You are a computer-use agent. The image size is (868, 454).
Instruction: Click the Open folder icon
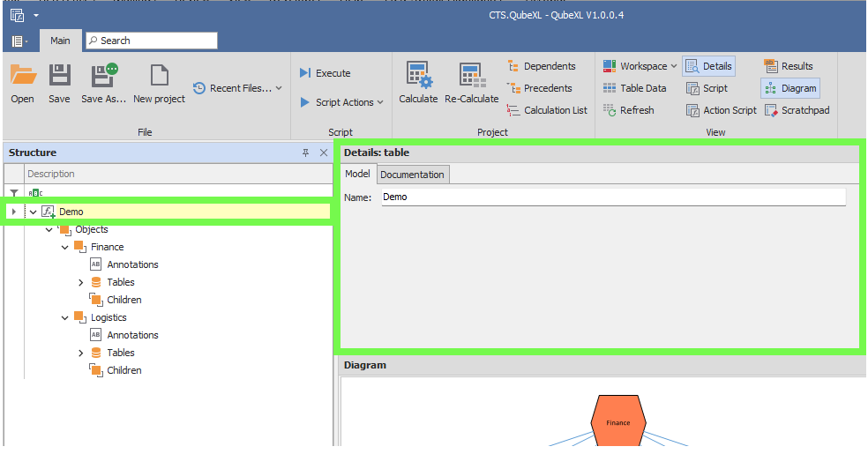[23, 77]
